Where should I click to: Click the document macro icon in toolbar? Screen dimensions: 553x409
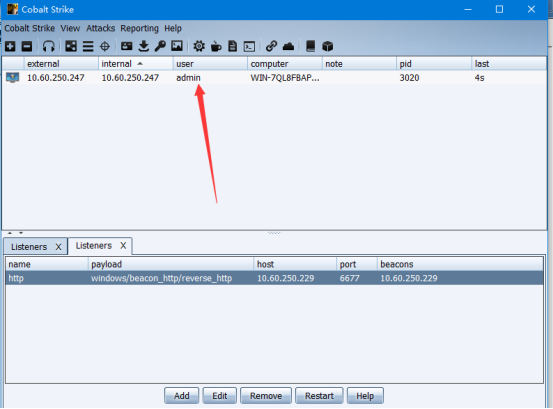click(232, 46)
